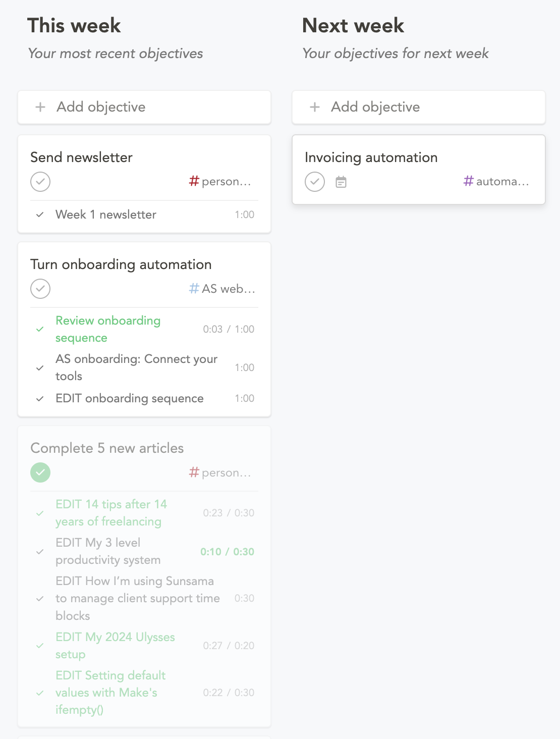Click plus icon in Next week column
Viewport: 560px width, 739px height.
click(315, 107)
